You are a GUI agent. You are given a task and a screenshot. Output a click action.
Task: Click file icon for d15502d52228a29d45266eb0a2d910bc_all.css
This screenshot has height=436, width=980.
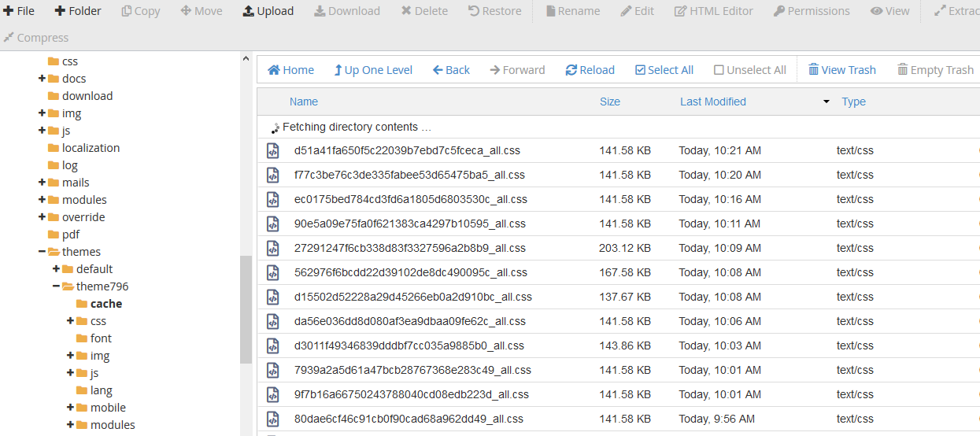point(272,297)
